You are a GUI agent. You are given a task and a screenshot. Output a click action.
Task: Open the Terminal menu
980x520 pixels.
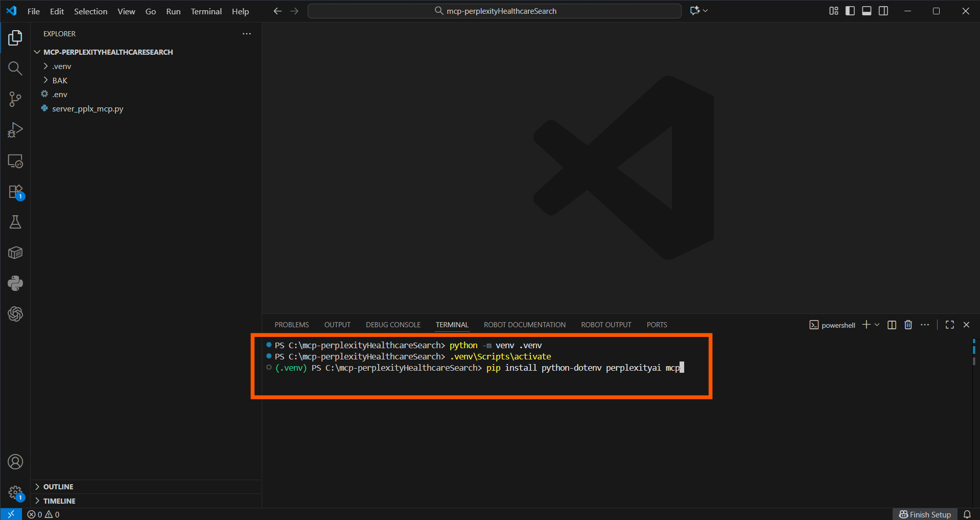(206, 11)
